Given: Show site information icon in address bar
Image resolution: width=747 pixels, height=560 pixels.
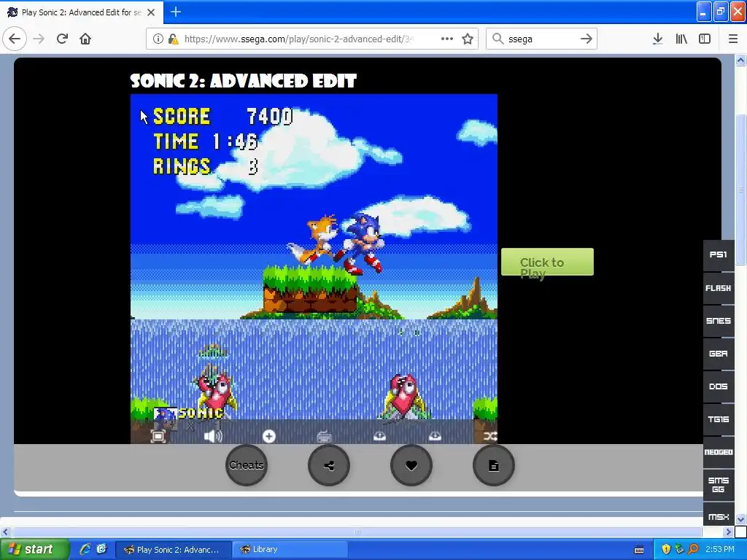Looking at the screenshot, I should 158,39.
